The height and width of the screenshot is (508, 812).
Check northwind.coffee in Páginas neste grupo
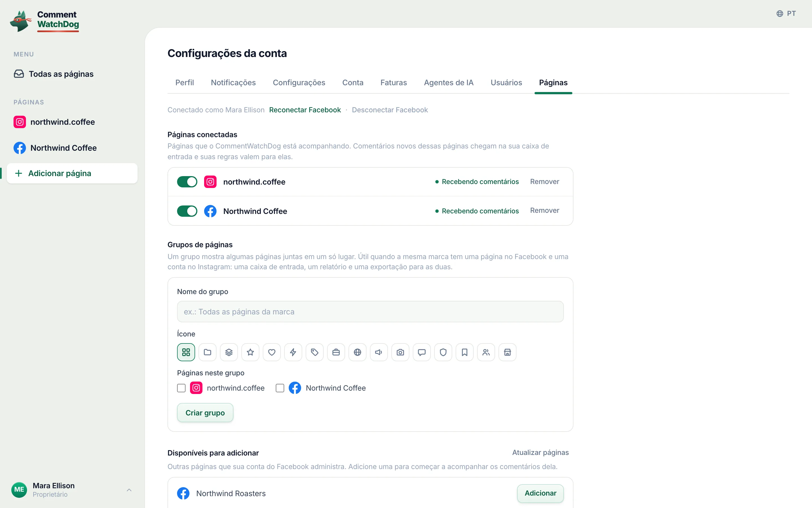coord(181,388)
